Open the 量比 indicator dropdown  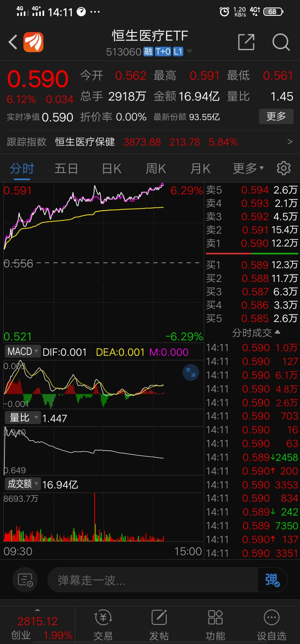(23, 418)
